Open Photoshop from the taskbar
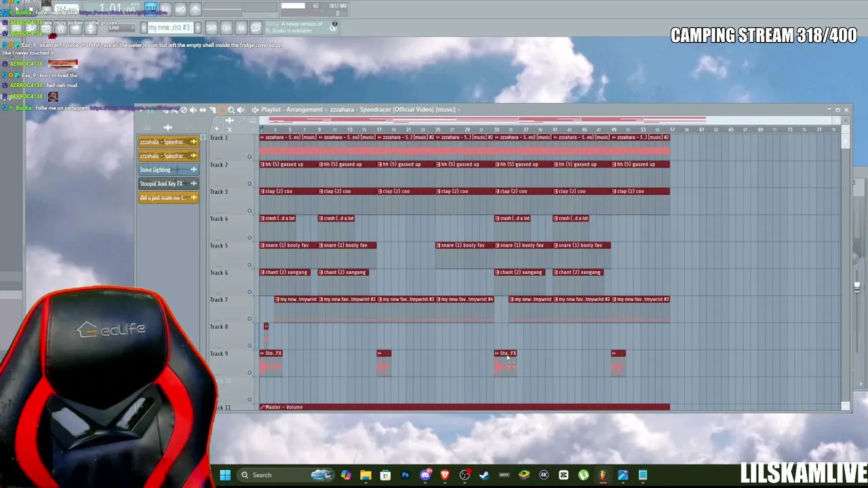Image resolution: width=868 pixels, height=488 pixels. click(406, 475)
